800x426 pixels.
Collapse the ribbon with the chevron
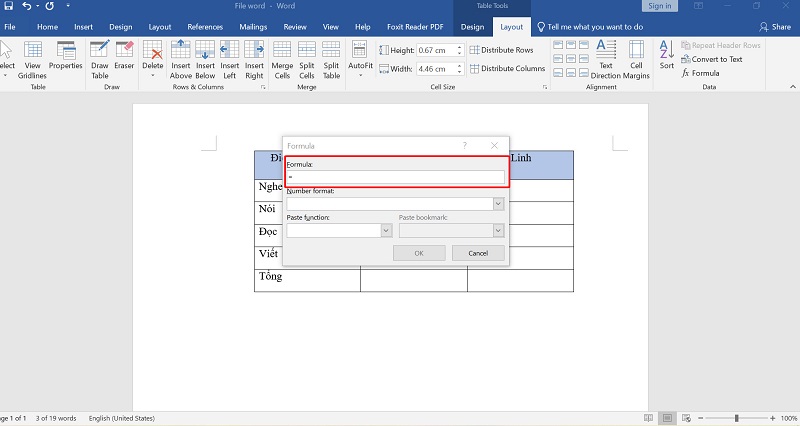(792, 87)
